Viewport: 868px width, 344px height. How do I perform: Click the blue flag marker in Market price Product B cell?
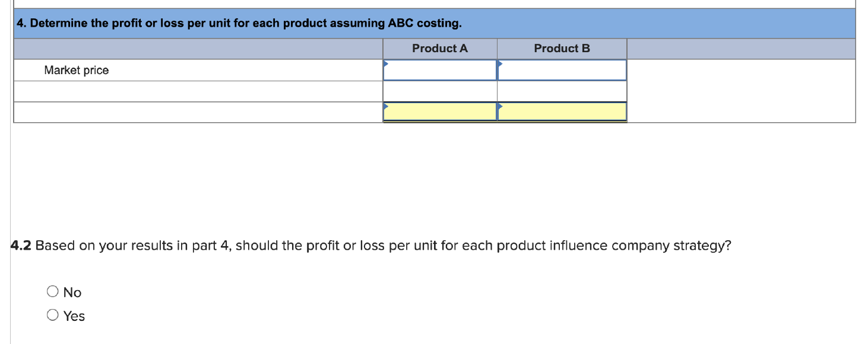tap(500, 62)
